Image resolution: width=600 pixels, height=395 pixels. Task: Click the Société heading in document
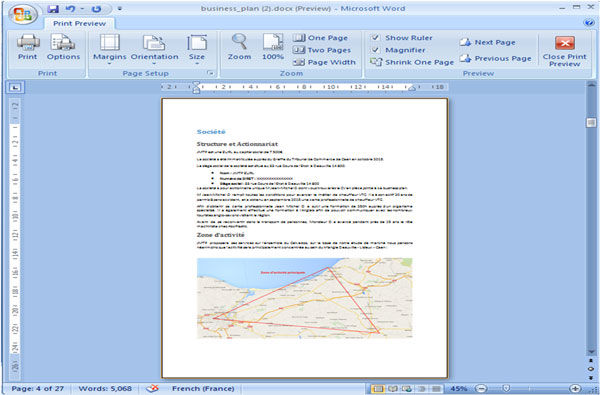click(x=211, y=132)
